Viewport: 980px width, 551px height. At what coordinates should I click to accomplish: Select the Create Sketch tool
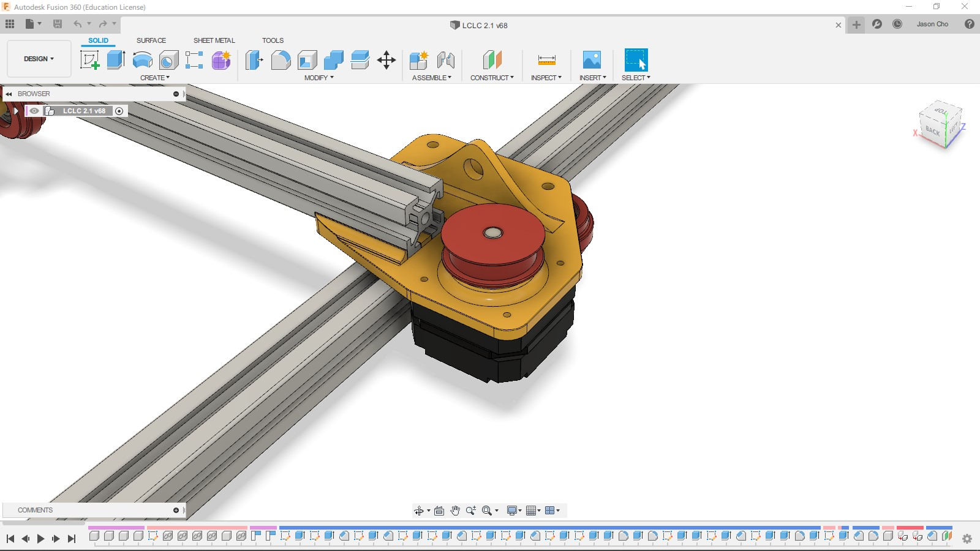(x=90, y=60)
